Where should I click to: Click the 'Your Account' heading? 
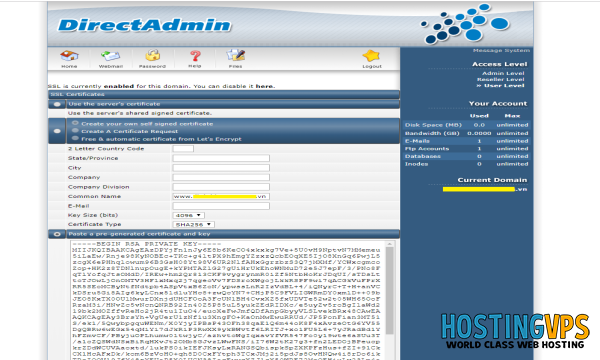498,103
